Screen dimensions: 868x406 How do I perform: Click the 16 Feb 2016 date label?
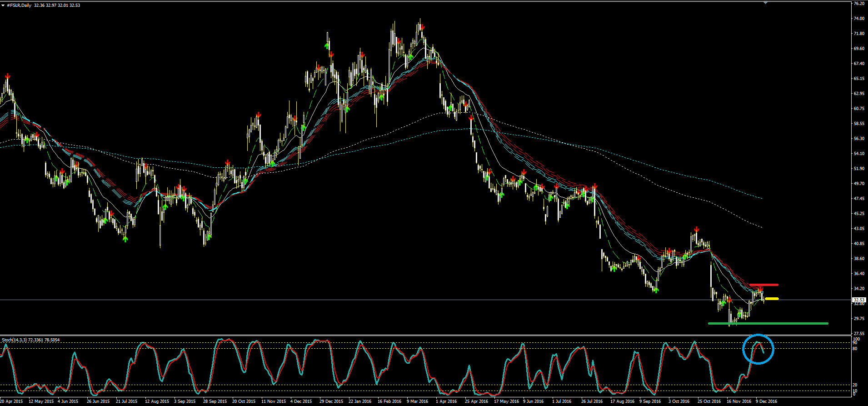389,401
